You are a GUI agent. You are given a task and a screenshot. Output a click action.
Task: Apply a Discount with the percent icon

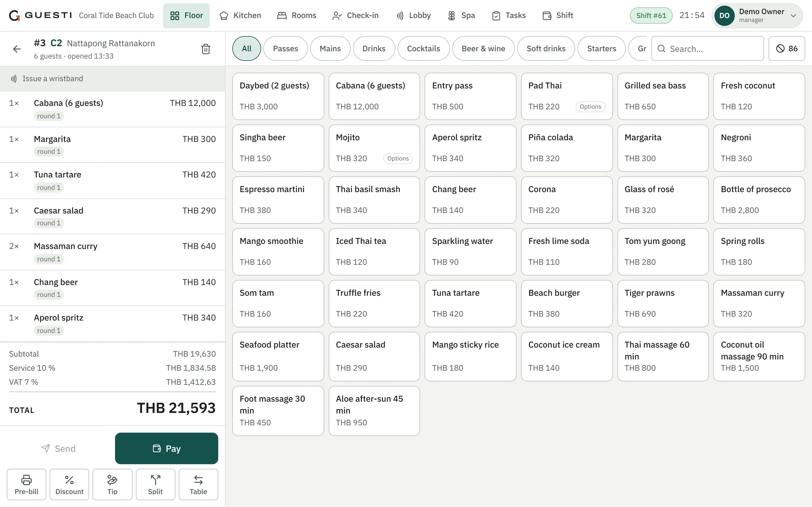tap(69, 484)
